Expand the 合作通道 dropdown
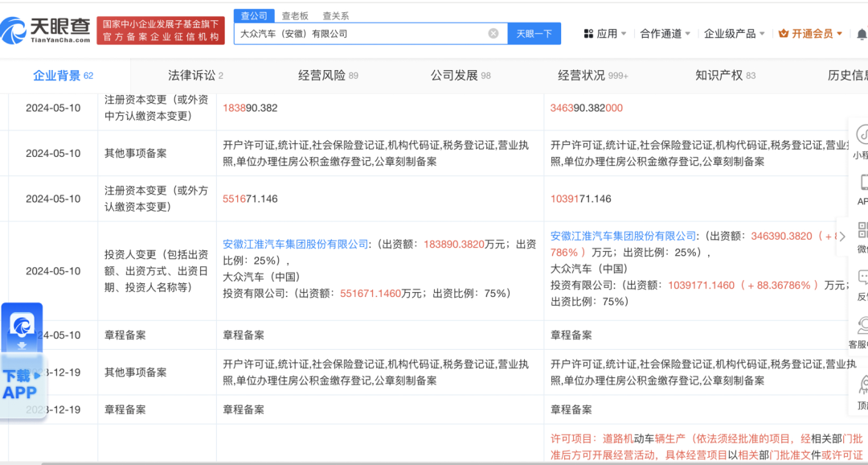868x465 pixels. 665,34
